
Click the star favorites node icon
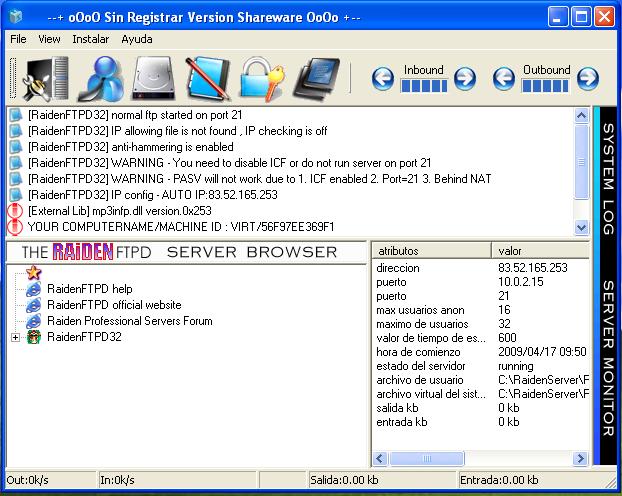tap(34, 273)
